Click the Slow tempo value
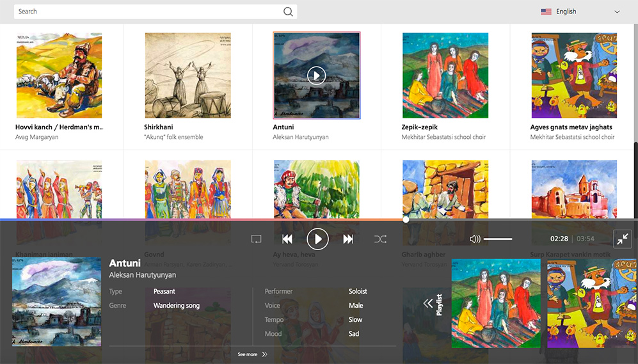638x364 pixels. 355,320
